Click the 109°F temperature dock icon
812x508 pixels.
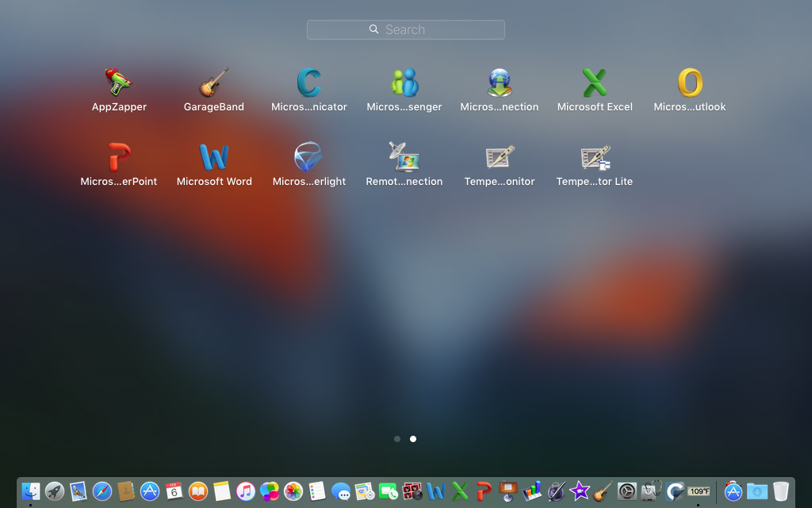tap(699, 491)
